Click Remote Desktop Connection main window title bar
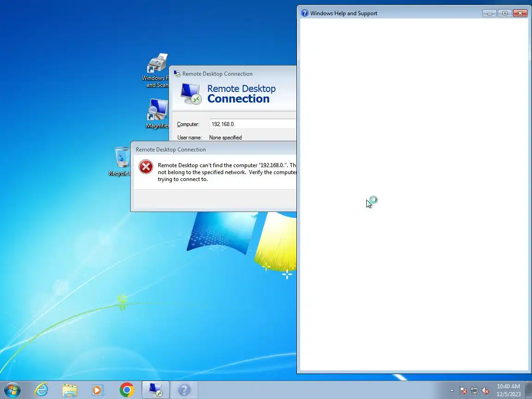The height and width of the screenshot is (399, 532). coord(233,73)
